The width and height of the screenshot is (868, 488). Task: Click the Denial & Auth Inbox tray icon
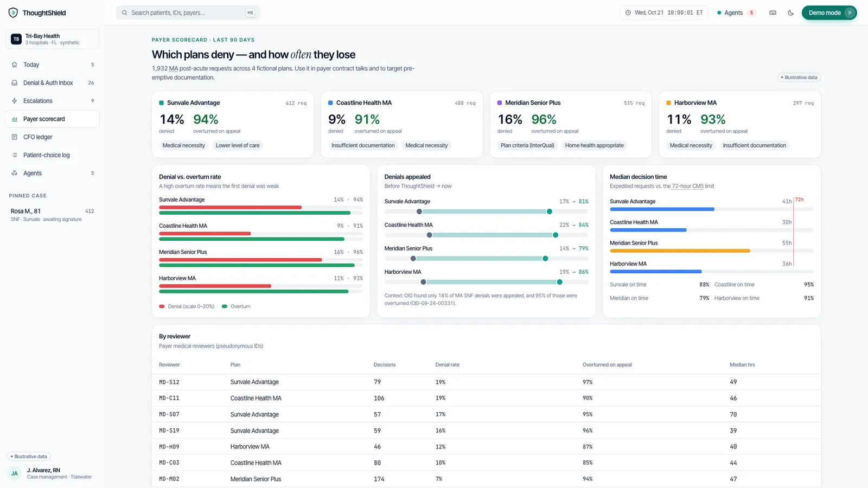pos(15,83)
